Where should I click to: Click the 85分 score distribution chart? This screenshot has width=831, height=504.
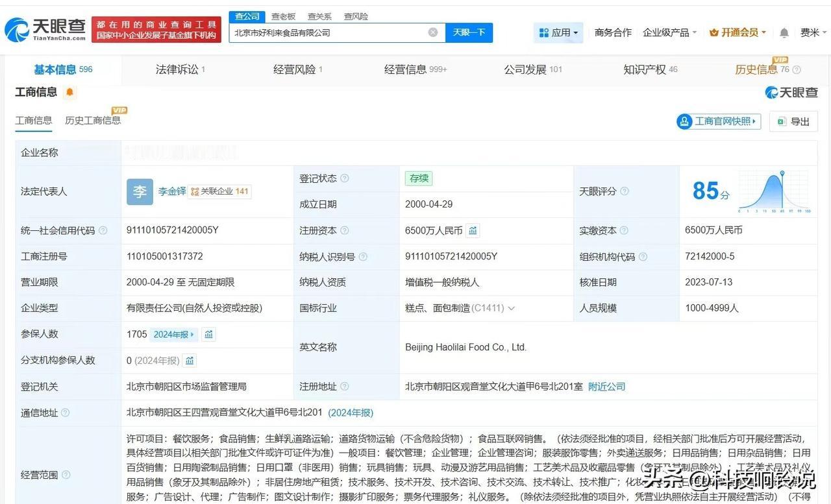point(774,191)
